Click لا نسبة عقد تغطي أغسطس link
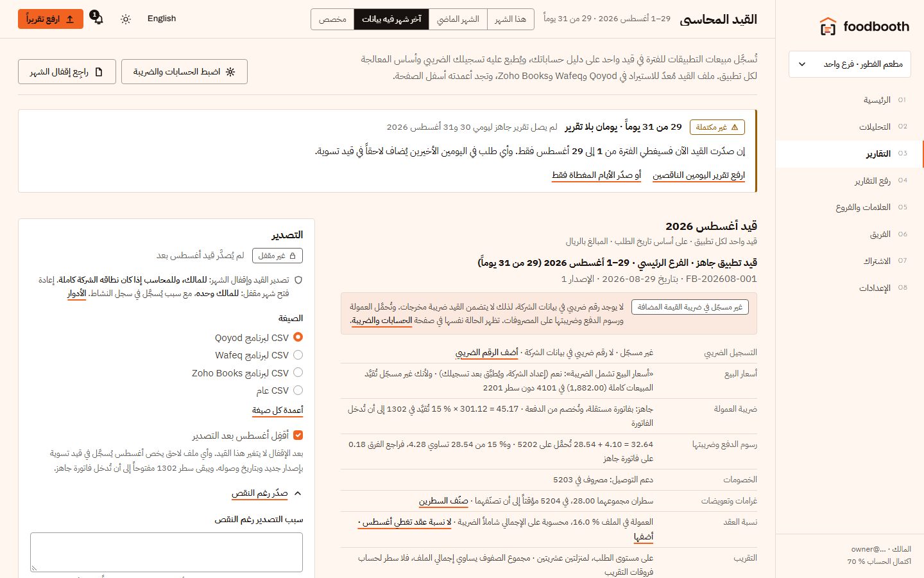The image size is (924, 578). click(x=404, y=522)
